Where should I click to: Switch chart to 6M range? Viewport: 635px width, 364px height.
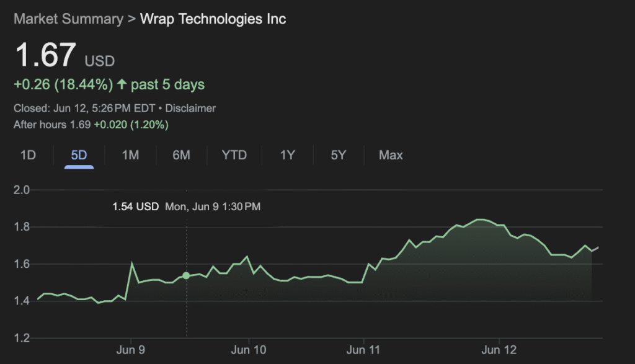[x=181, y=155]
